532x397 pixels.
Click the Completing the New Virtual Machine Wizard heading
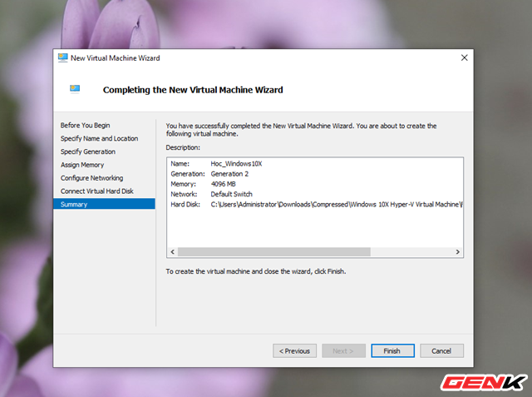[193, 90]
